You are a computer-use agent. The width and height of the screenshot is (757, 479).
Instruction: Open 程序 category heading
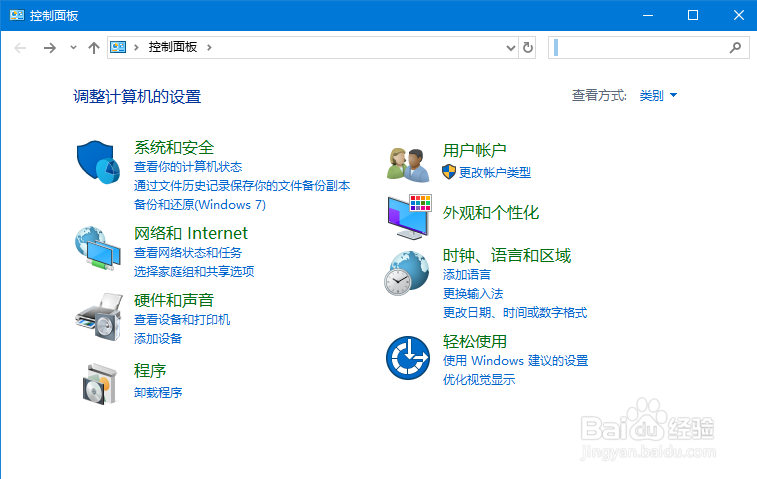point(150,371)
